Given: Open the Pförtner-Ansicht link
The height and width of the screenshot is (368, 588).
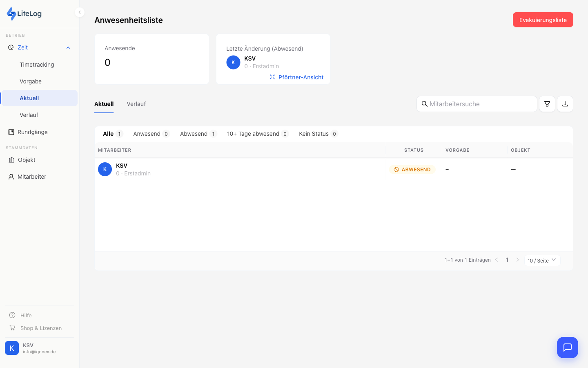Looking at the screenshot, I should point(301,77).
